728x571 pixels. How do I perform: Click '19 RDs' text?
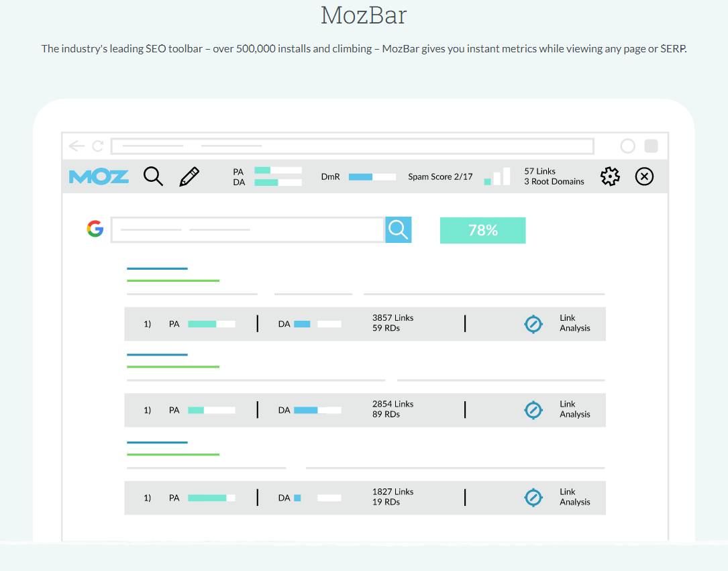click(386, 503)
